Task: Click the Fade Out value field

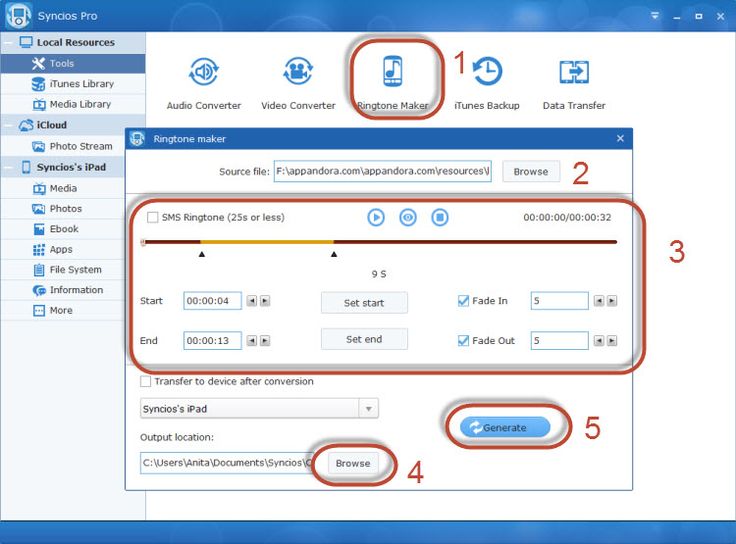Action: (x=560, y=341)
